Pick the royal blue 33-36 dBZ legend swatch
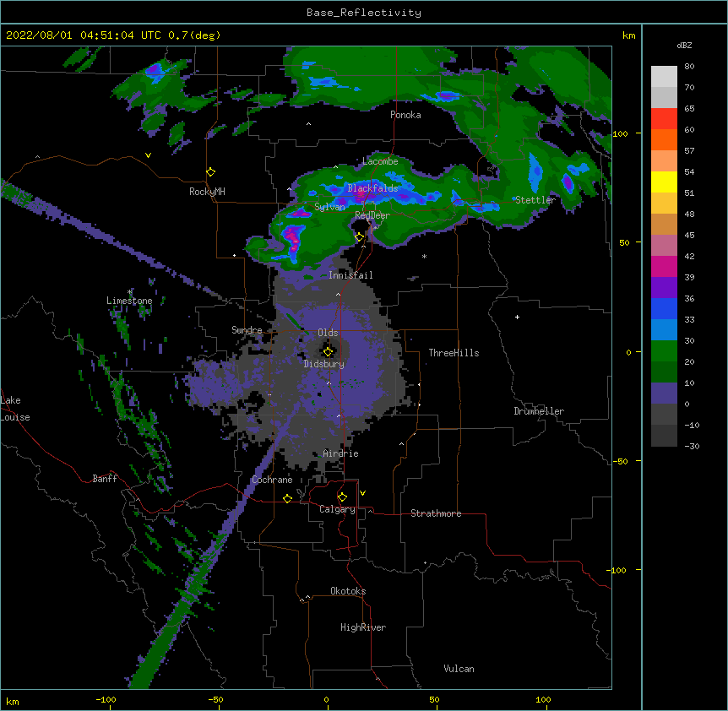 664,308
